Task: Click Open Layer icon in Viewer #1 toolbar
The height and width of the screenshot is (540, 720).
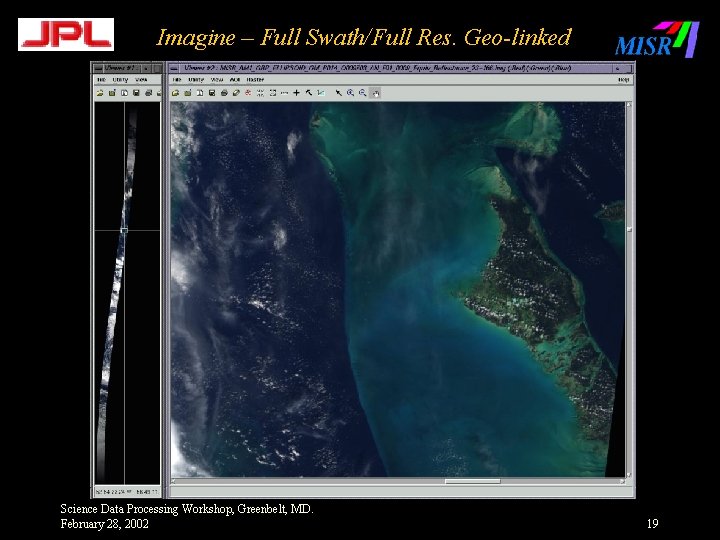Action: [100, 93]
